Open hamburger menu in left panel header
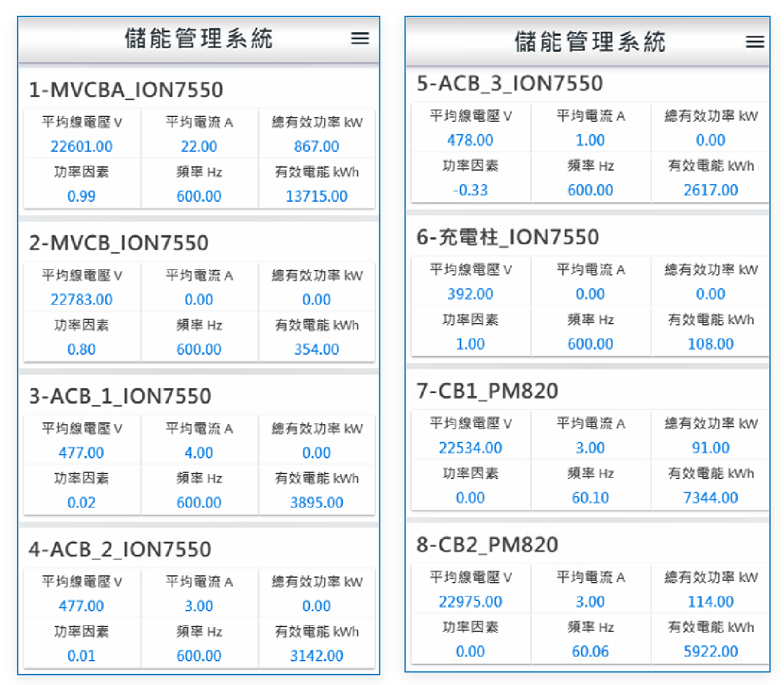The width and height of the screenshot is (784, 685). pos(360,38)
